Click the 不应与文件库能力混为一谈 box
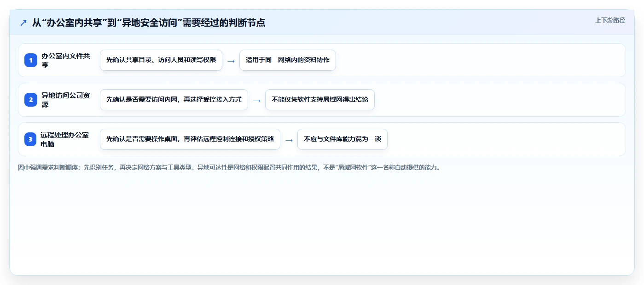This screenshot has height=285, width=644. point(342,139)
